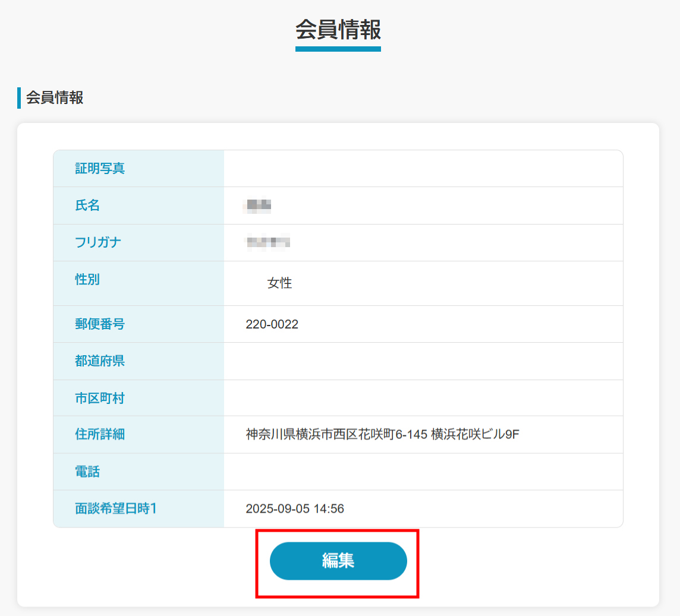Click the 電話 row label
Viewport: 680px width, 616px height.
point(87,472)
